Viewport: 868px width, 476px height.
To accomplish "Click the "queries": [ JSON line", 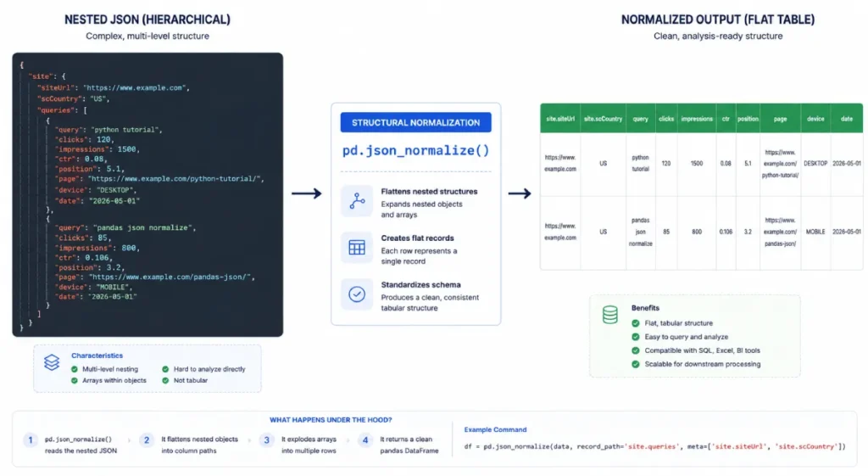I will coord(62,110).
